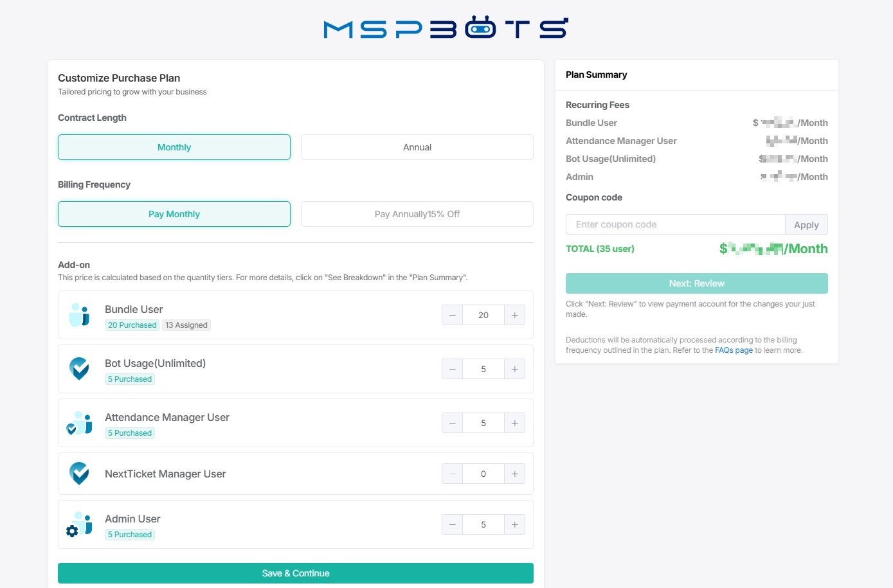Click the Bot Usage(Unlimited) shield icon
This screenshot has width=893, height=588.
(x=79, y=368)
